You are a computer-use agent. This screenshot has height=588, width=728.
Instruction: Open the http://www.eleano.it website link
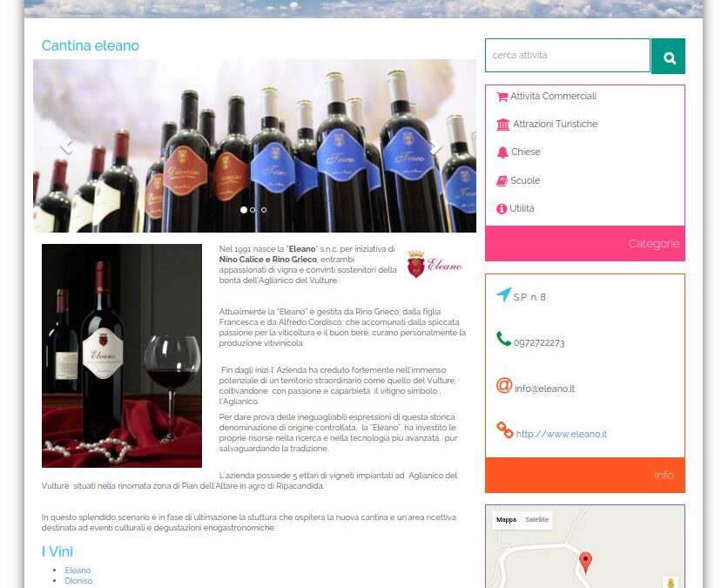562,435
